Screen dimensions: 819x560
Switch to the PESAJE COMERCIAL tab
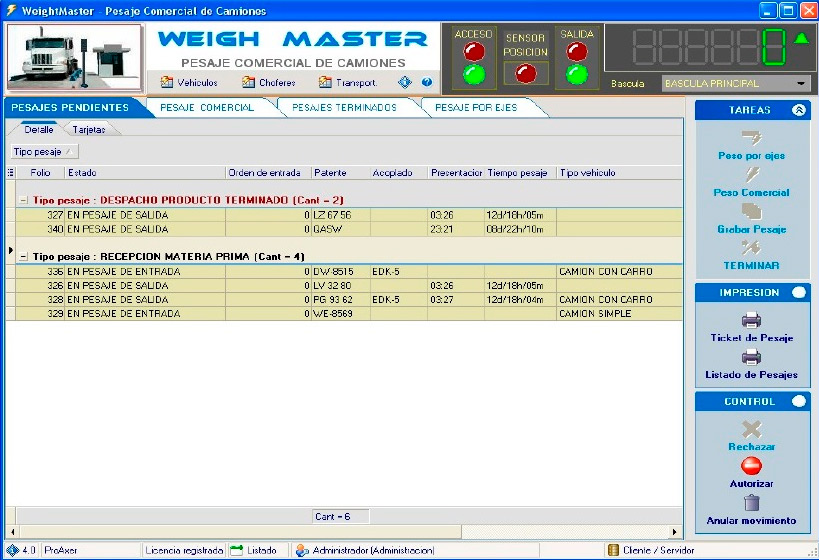206,108
